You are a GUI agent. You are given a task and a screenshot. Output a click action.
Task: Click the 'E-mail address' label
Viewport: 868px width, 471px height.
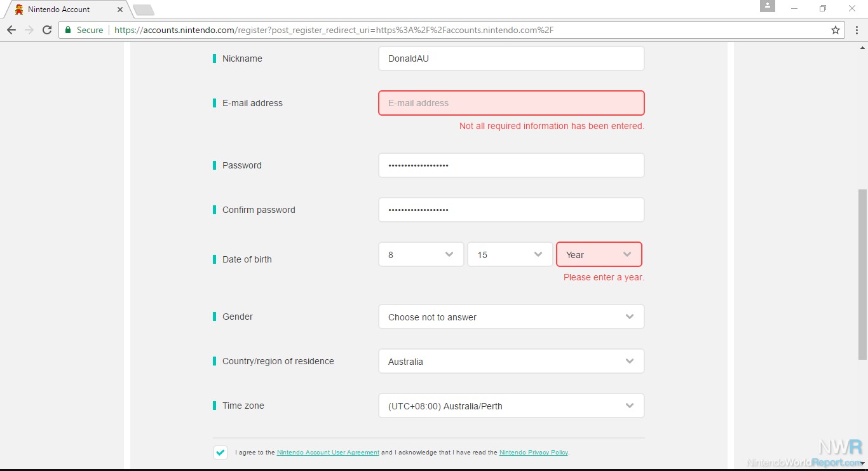[252, 103]
